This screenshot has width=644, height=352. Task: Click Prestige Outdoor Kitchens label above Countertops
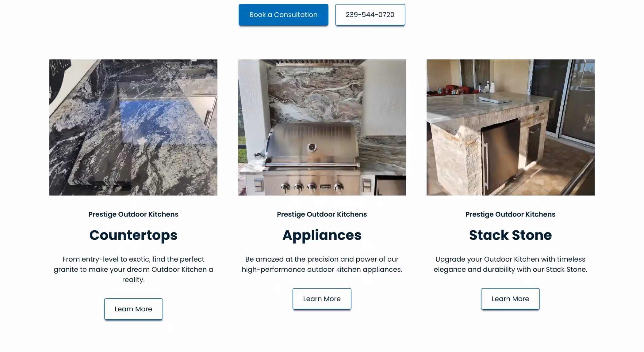coord(133,214)
